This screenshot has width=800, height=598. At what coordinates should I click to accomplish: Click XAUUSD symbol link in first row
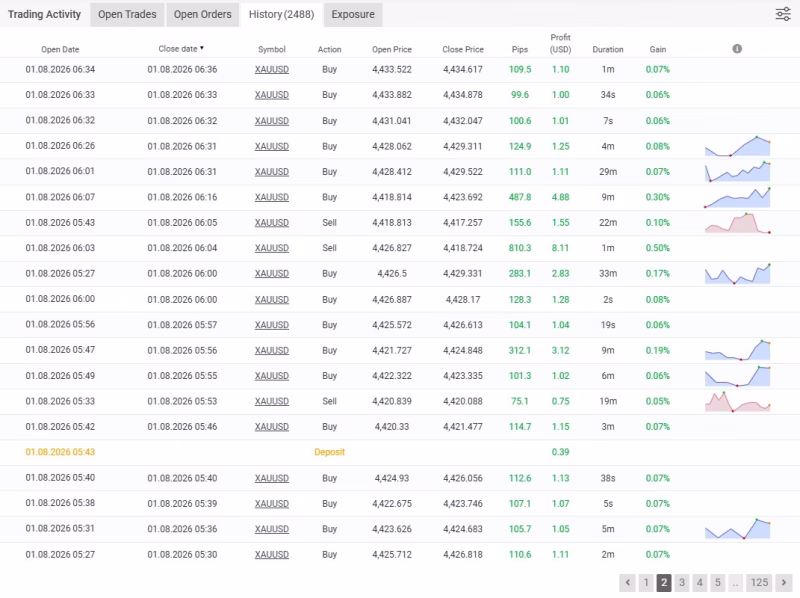tap(271, 69)
